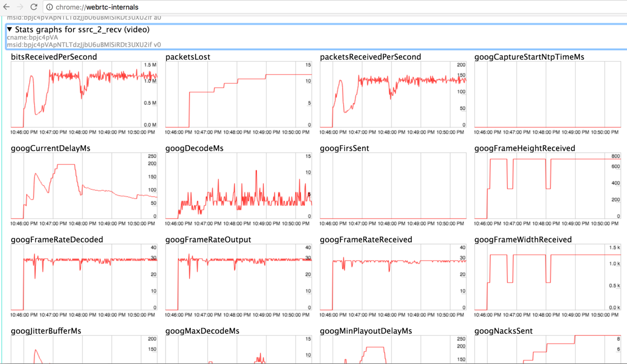Click the googFrameRateDecoded title
This screenshot has width=627, height=364.
57,239
